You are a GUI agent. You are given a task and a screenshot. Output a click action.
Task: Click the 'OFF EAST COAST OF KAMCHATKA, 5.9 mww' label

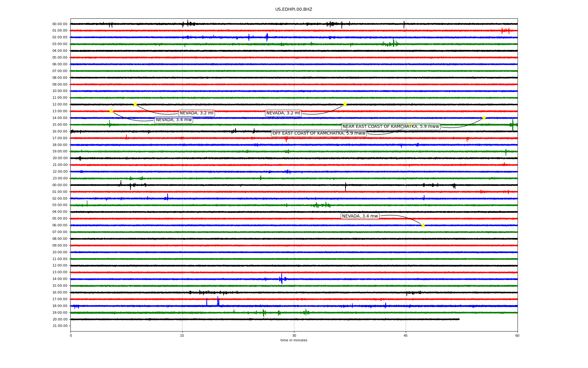click(x=319, y=133)
